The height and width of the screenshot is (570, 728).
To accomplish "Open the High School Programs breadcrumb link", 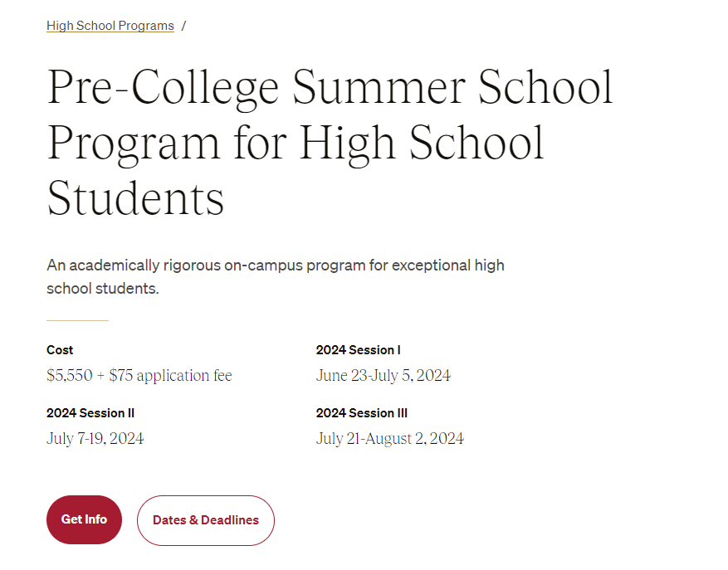I will coord(110,26).
